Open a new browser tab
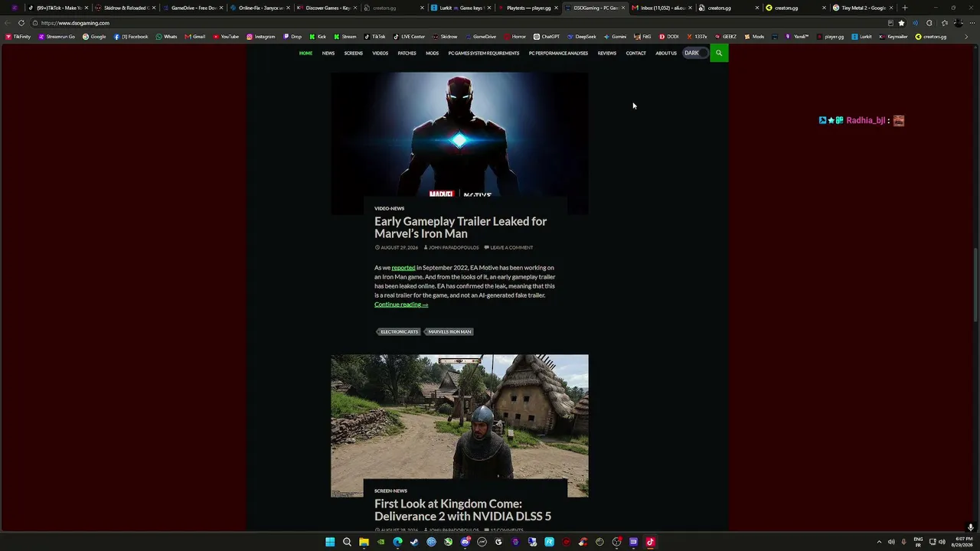980x551 pixels. pos(905,8)
